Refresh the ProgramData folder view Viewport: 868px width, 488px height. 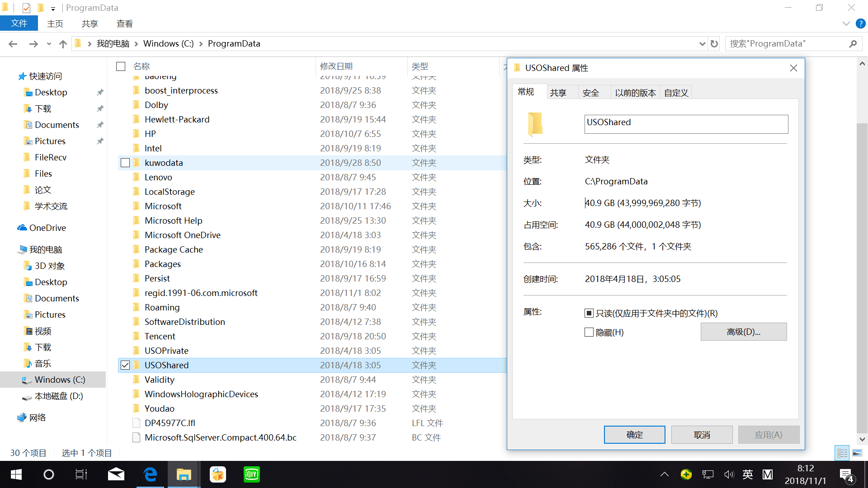(714, 44)
